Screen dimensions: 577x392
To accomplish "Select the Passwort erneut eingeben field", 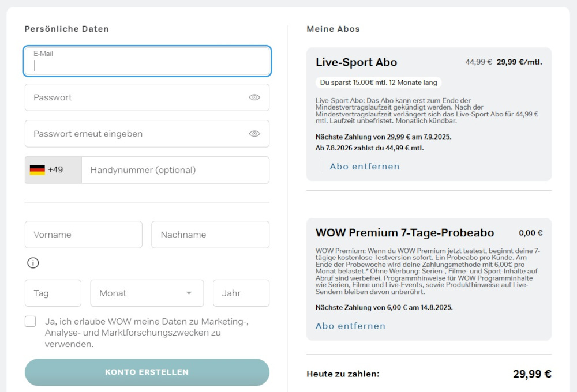I will (147, 134).
